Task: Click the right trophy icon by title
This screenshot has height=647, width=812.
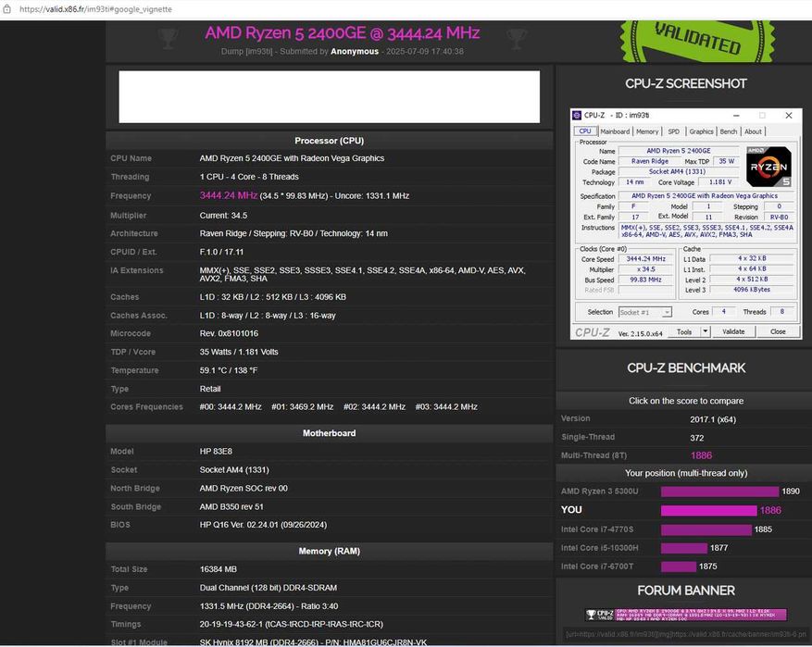Action: (517, 38)
